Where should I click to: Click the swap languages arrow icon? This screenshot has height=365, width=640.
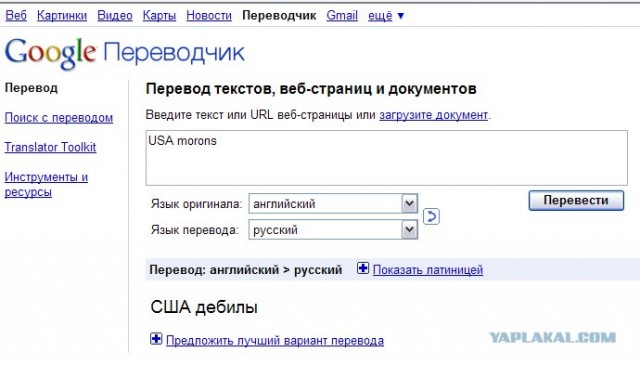[x=431, y=216]
